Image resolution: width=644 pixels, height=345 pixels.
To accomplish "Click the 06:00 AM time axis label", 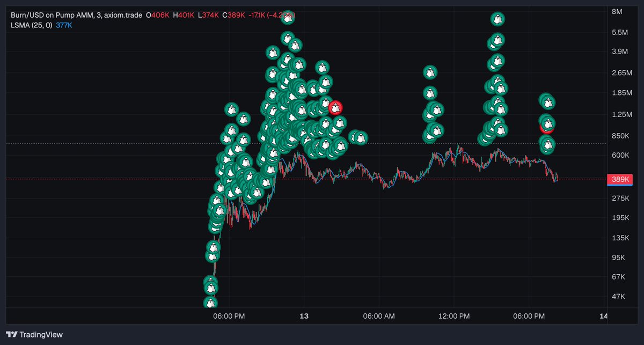I will click(379, 316).
